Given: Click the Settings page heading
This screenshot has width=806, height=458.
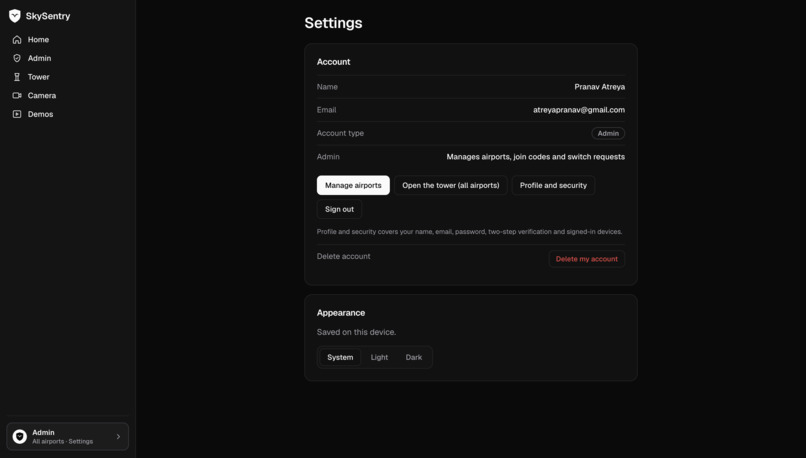Looking at the screenshot, I should click(333, 23).
